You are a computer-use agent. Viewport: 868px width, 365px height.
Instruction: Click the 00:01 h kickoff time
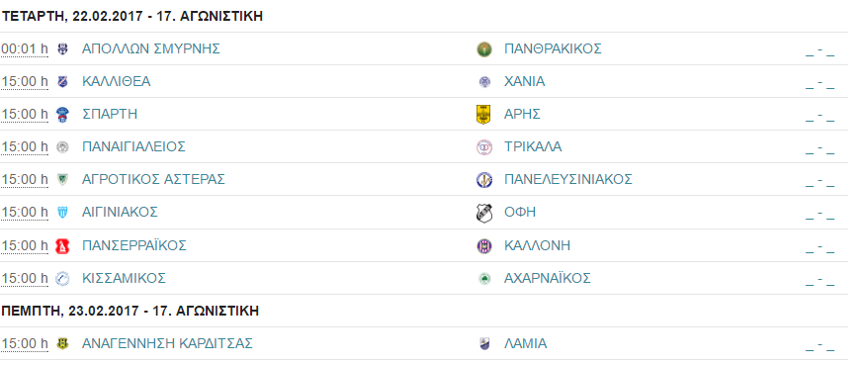[x=25, y=48]
